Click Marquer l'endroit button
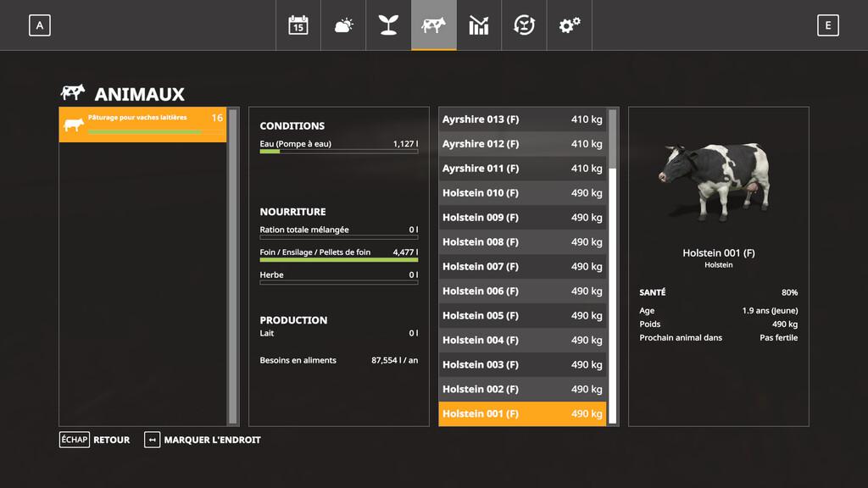868x488 pixels. tap(203, 440)
